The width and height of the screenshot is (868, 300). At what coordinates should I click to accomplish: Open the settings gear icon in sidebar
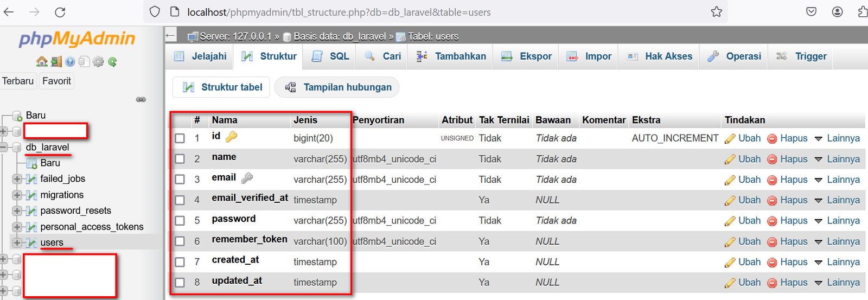click(x=98, y=62)
